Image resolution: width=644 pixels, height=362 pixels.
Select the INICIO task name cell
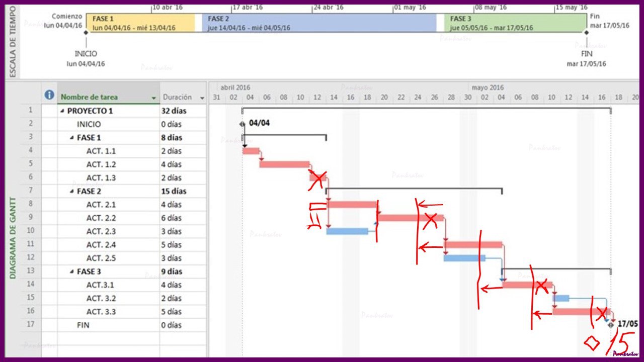point(108,124)
